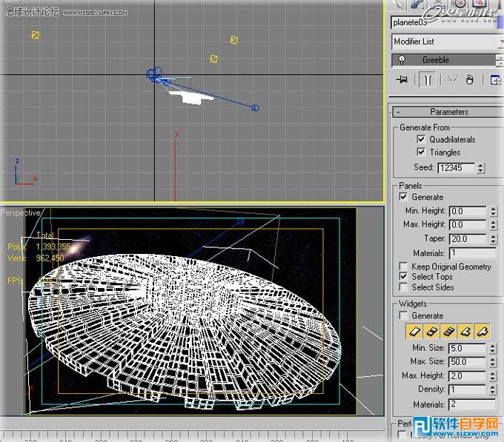
Task: Adjust the Density spinner arrows
Action: coord(493,389)
